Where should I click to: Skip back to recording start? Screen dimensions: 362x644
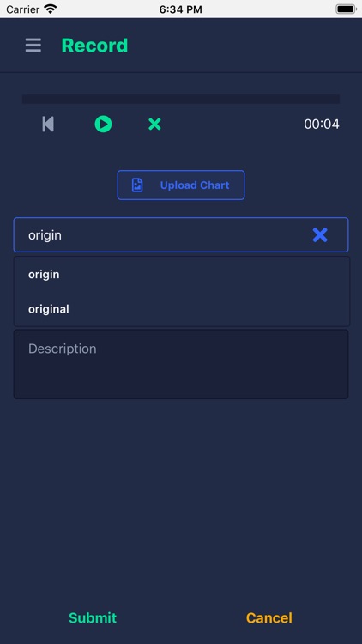48,124
